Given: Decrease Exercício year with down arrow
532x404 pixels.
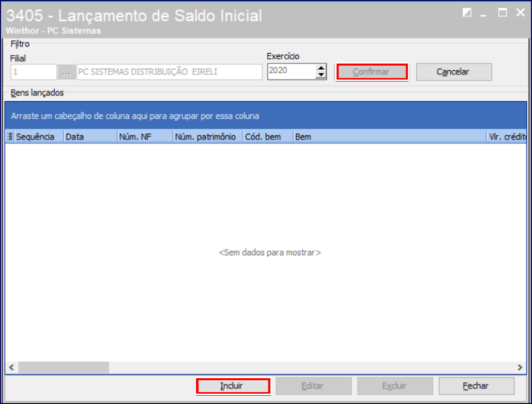Looking at the screenshot, I should pyautogui.click(x=321, y=75).
